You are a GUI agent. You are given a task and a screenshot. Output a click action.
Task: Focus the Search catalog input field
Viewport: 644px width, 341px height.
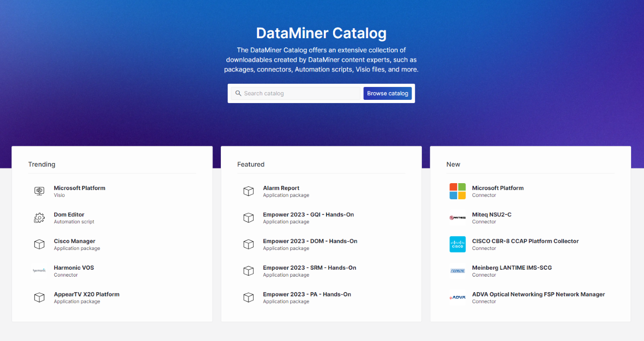point(295,93)
